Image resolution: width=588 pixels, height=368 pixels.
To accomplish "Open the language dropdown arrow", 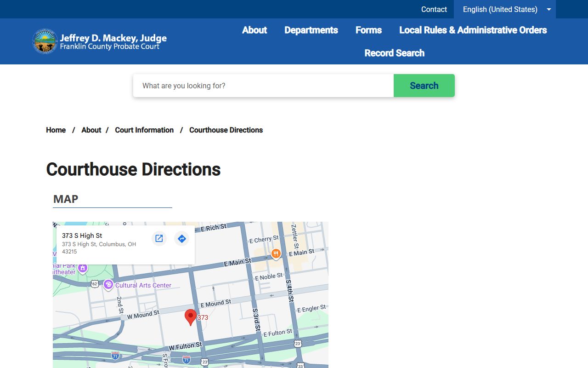I will [x=548, y=9].
